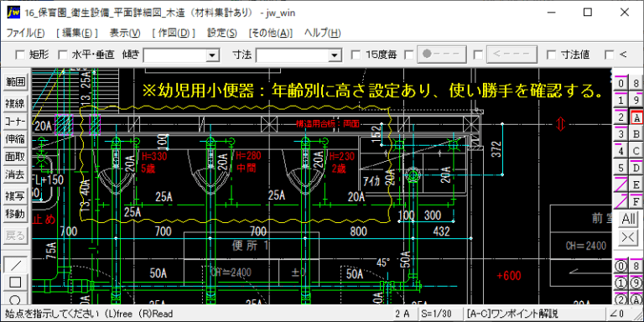Image resolution: width=644 pixels, height=322 pixels.
Task: Click the S=1/30 scale status box
Action: pos(439,314)
